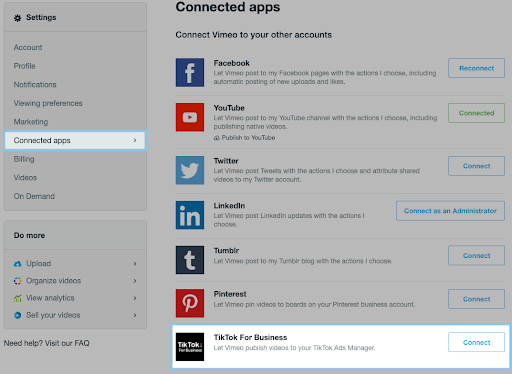The image size is (512, 374).
Task: Click the YouTube heading text
Action: (229, 108)
